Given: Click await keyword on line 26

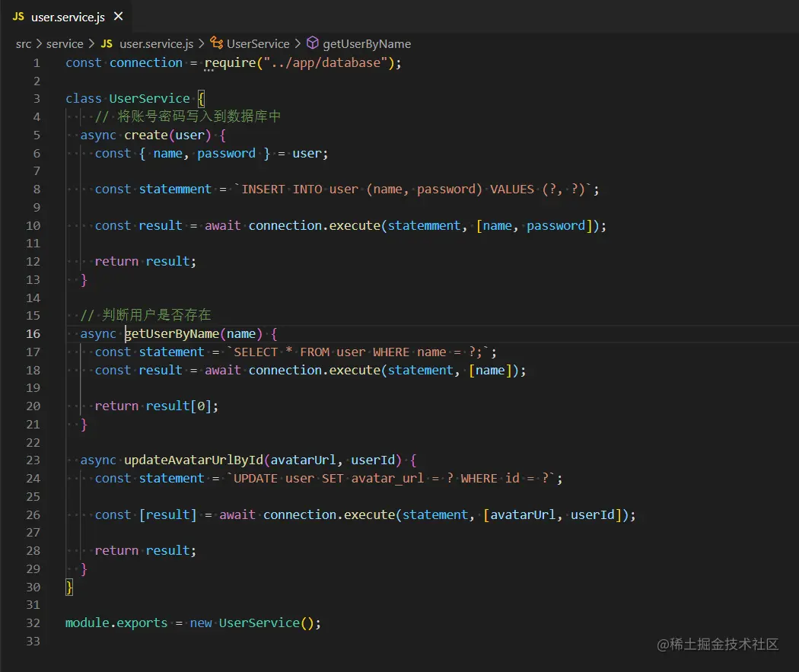Looking at the screenshot, I should 237,514.
